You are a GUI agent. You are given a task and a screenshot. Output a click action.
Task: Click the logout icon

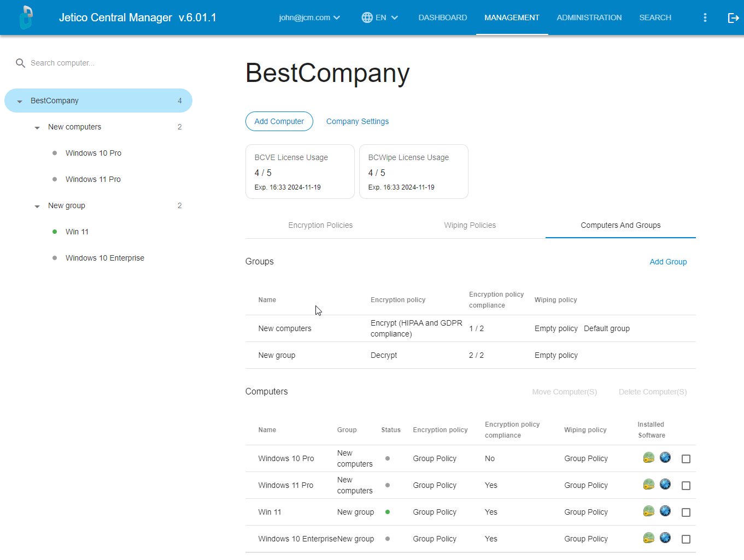[733, 18]
